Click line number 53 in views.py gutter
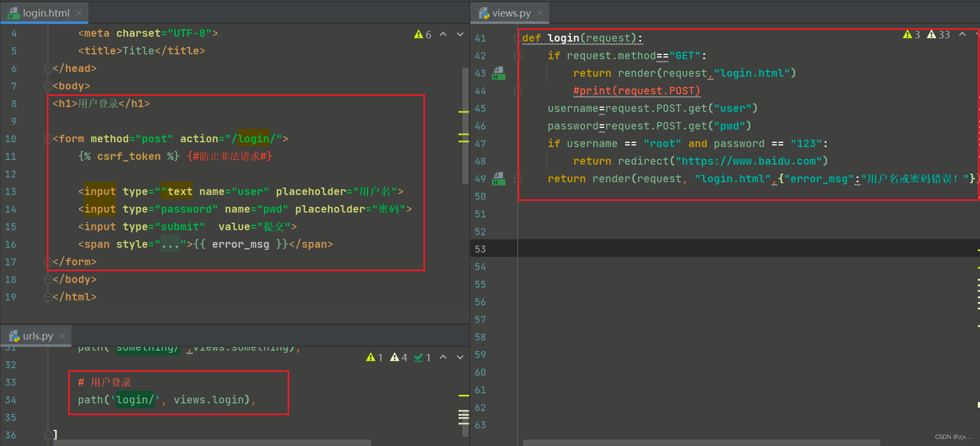 click(x=480, y=249)
